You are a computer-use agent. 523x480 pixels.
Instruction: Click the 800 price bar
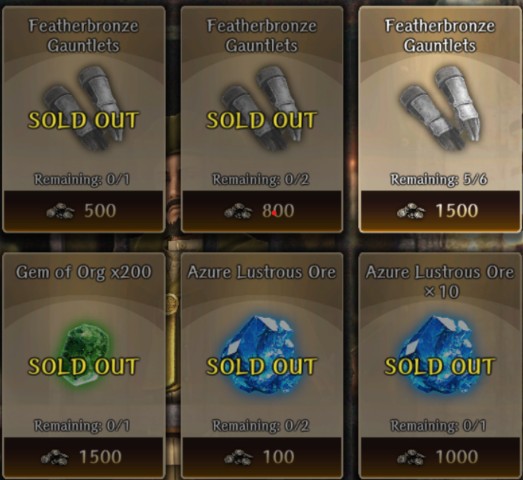click(262, 211)
